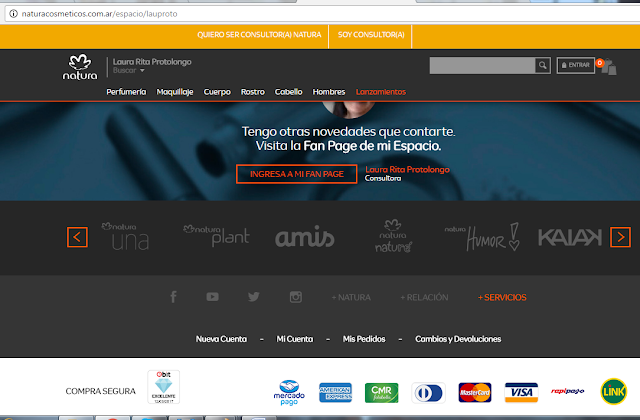Open the Kaiak brand logo

pos(570,237)
